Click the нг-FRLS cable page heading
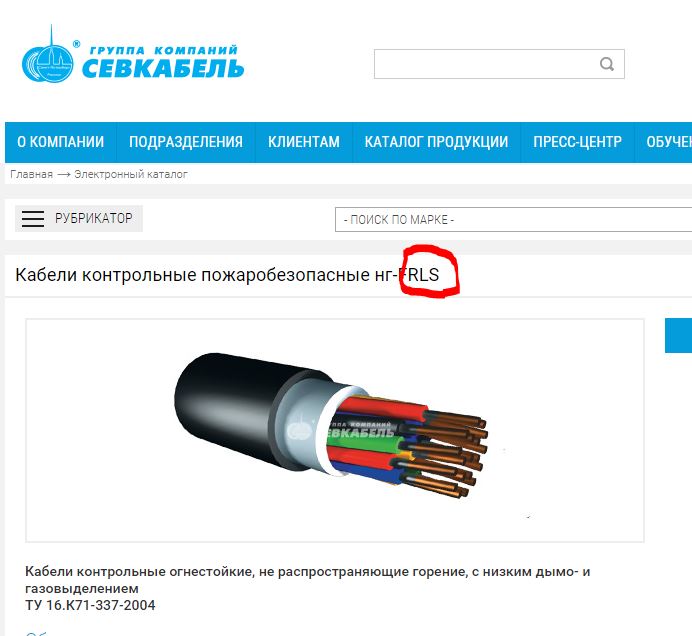The height and width of the screenshot is (636, 692). 227,275
